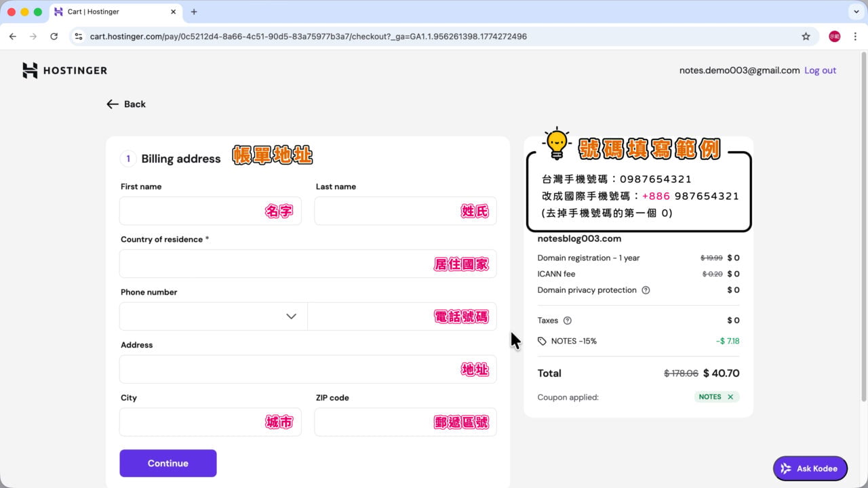Click the NOTES -15% discount label
This screenshot has width=868, height=488.
(x=574, y=342)
